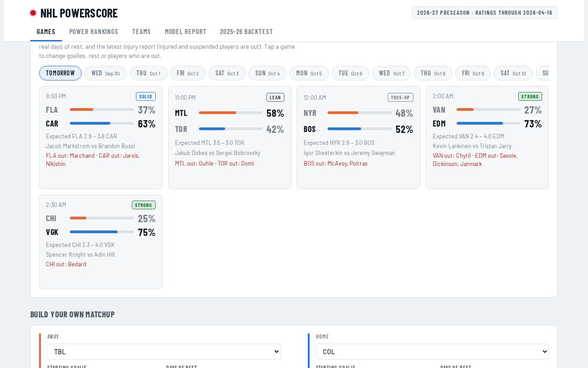588x368 pixels.
Task: Click the red NHL Powerscore logo dot
Action: [x=33, y=13]
